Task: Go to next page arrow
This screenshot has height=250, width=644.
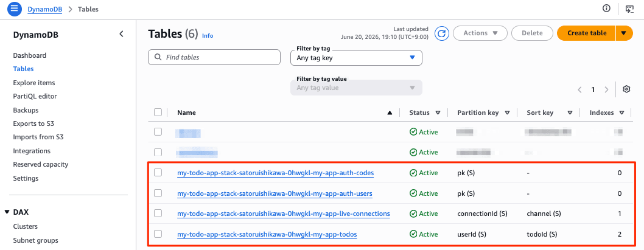Action: (x=606, y=89)
